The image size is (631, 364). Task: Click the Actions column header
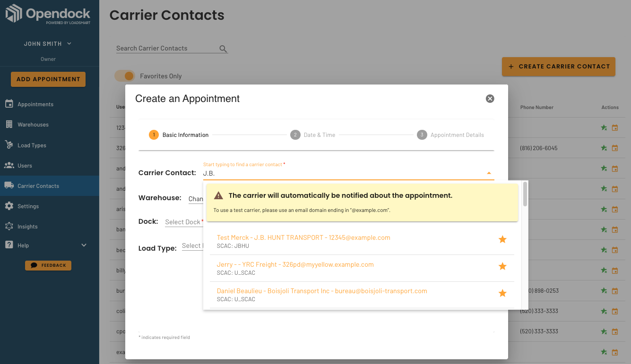tap(610, 107)
